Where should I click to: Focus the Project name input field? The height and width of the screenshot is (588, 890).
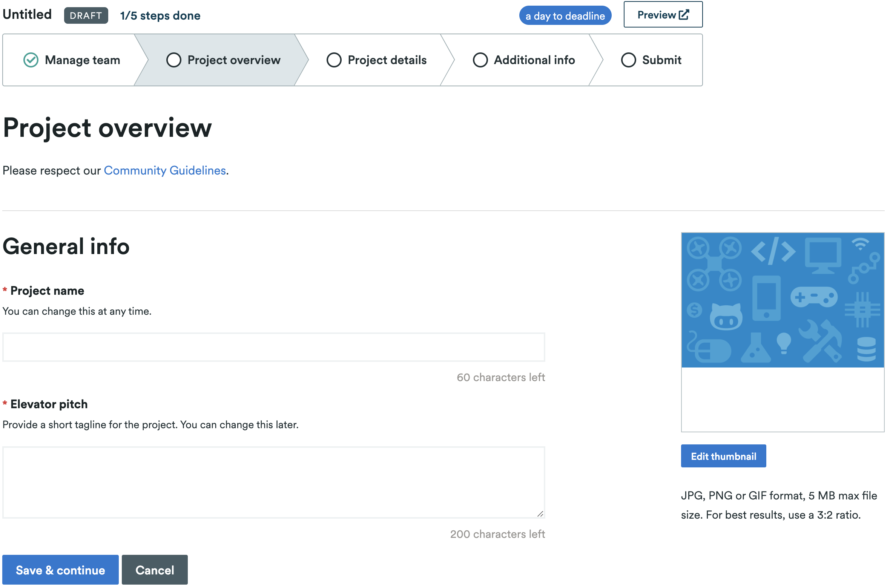(274, 347)
